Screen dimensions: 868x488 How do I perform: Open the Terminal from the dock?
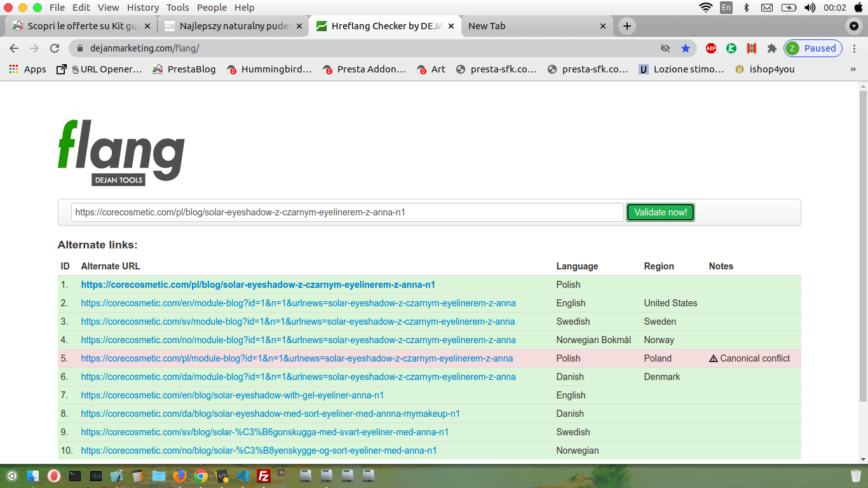coord(74,475)
